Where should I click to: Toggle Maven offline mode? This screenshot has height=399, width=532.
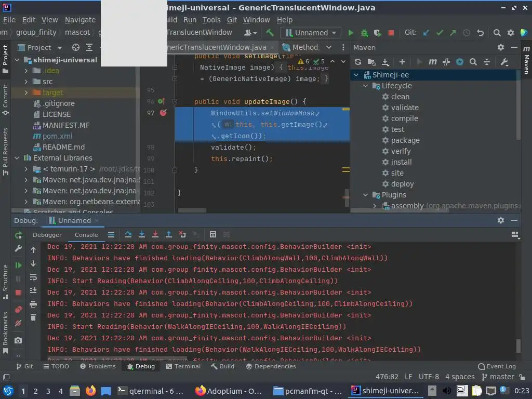[446, 62]
